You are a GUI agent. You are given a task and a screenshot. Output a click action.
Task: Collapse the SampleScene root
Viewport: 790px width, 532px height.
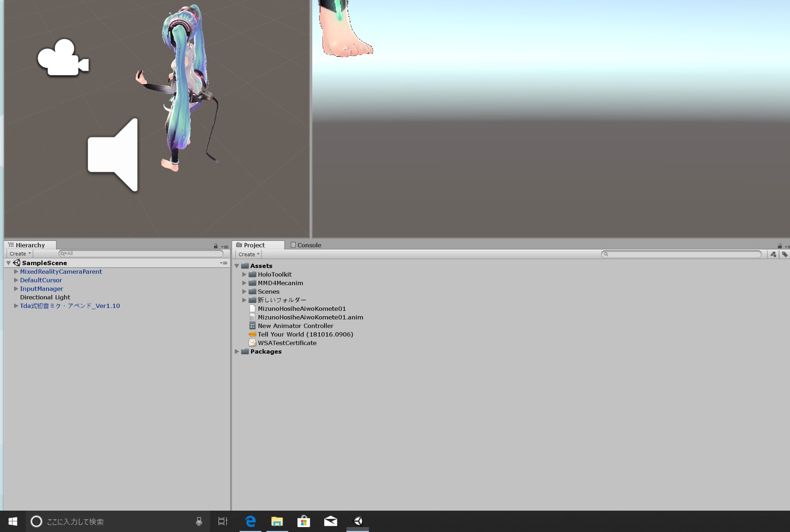pyautogui.click(x=9, y=263)
